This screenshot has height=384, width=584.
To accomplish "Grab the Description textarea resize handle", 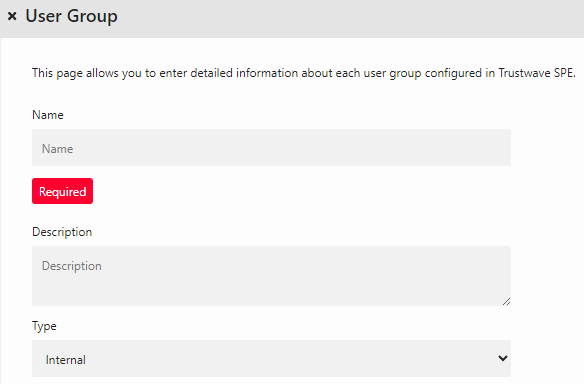I will (506, 302).
